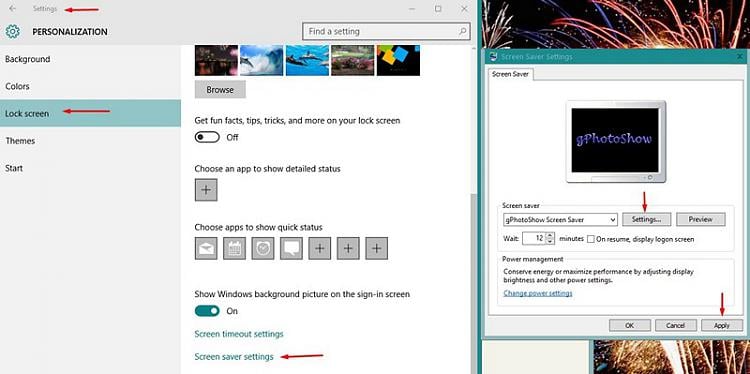
Task: Click the Preview button
Action: (701, 220)
